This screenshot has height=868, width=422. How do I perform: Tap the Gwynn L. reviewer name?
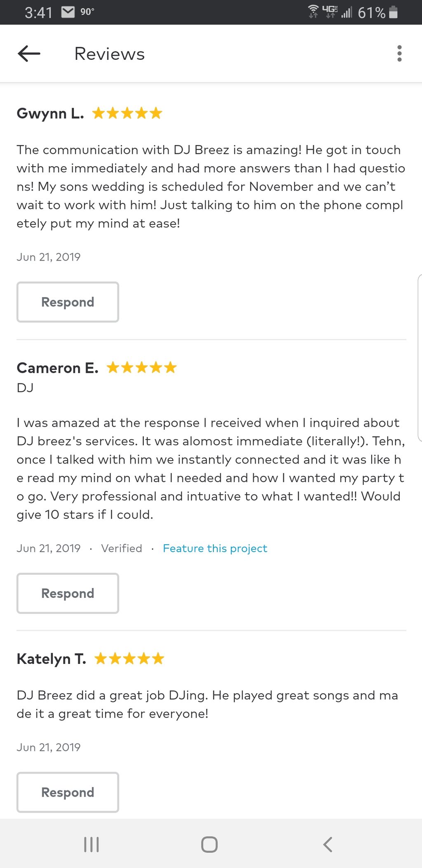point(50,113)
